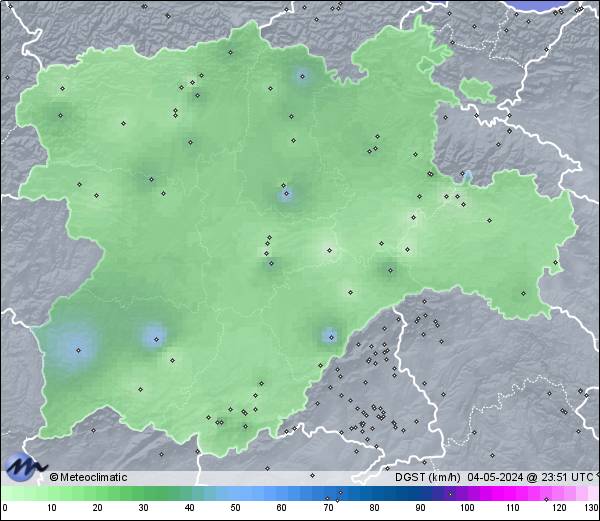Click the DGST (km/h) label
This screenshot has height=521, width=600.
(x=428, y=477)
